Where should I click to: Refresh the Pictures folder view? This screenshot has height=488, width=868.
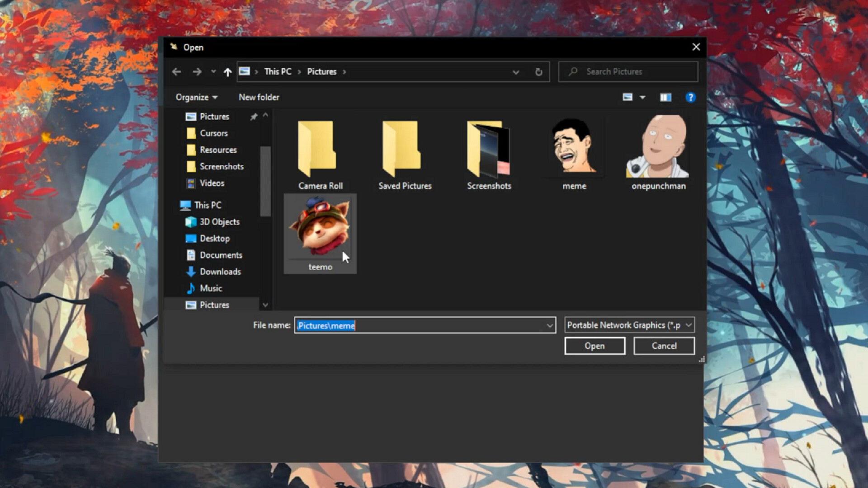tap(538, 71)
